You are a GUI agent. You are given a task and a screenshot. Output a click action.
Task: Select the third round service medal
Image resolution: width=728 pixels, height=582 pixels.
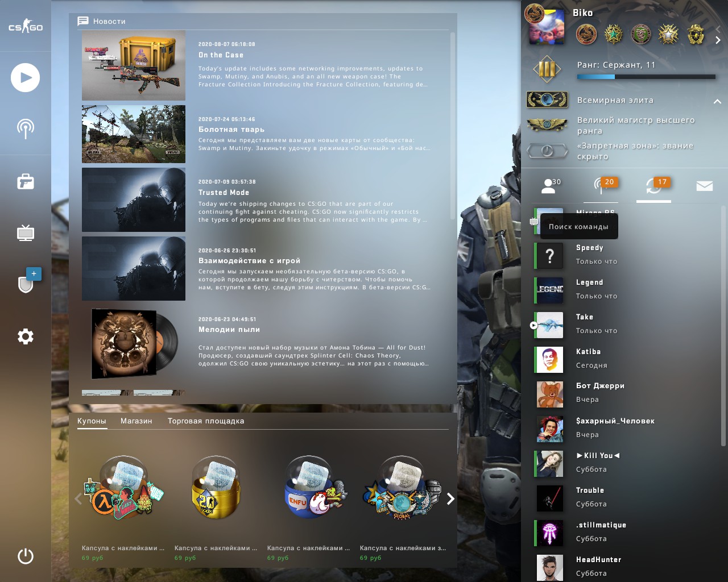(641, 35)
